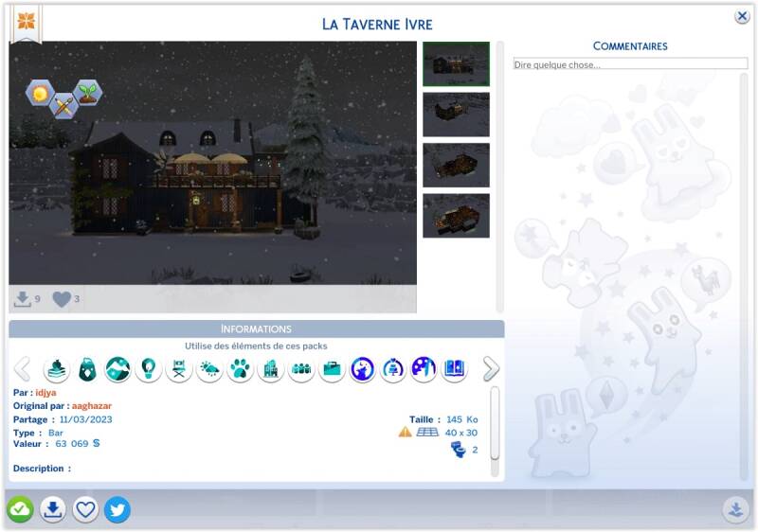Click the seedling lot trait hexagon icon
The width and height of the screenshot is (758, 532).
pos(88,92)
